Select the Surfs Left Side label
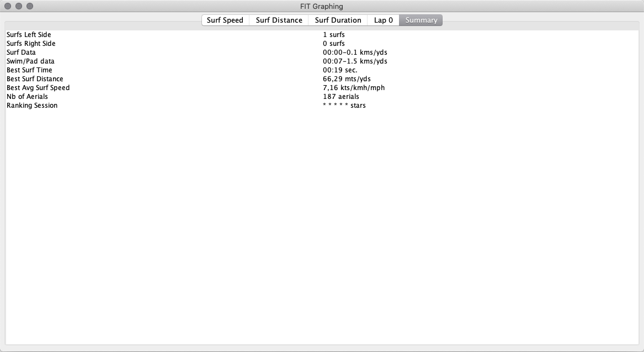Image resolution: width=644 pixels, height=352 pixels. point(29,35)
